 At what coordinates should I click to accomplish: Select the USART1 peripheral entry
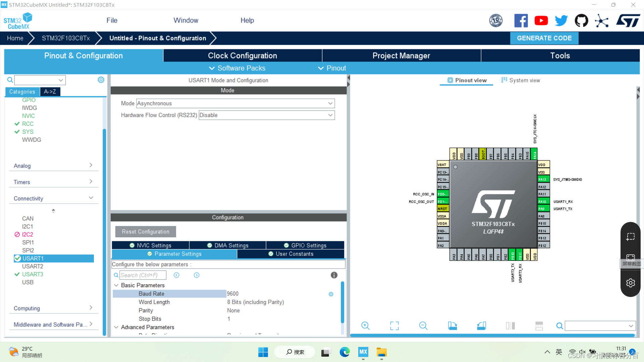click(x=33, y=258)
